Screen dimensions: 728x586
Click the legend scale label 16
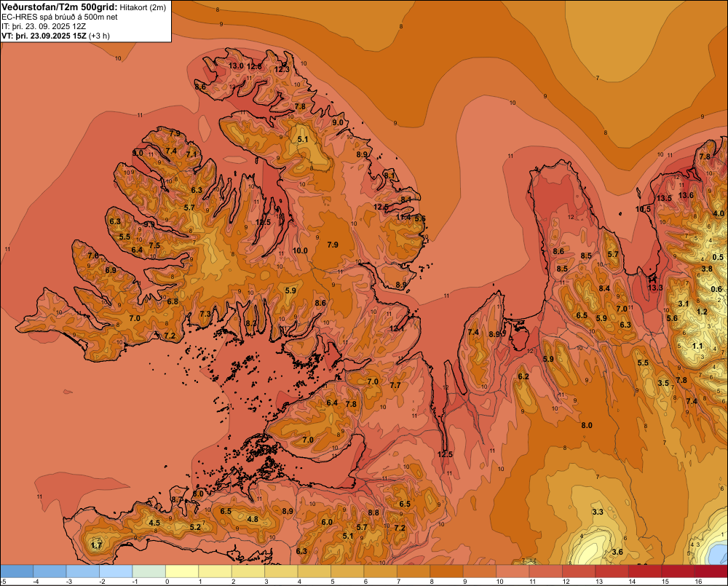(698, 582)
